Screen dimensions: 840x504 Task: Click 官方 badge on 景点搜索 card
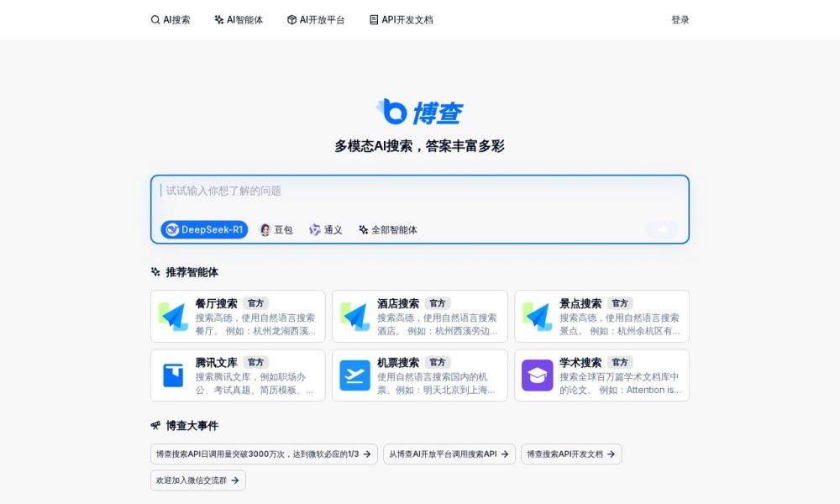[x=620, y=303]
